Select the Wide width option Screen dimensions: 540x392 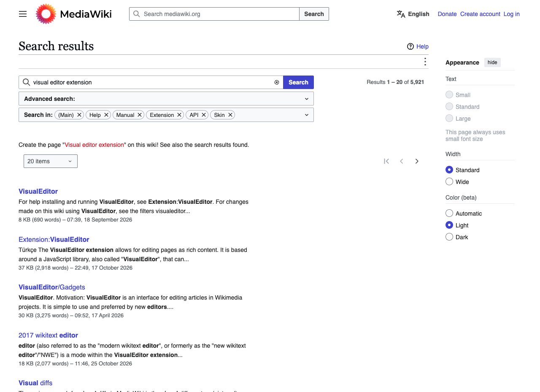tap(449, 182)
